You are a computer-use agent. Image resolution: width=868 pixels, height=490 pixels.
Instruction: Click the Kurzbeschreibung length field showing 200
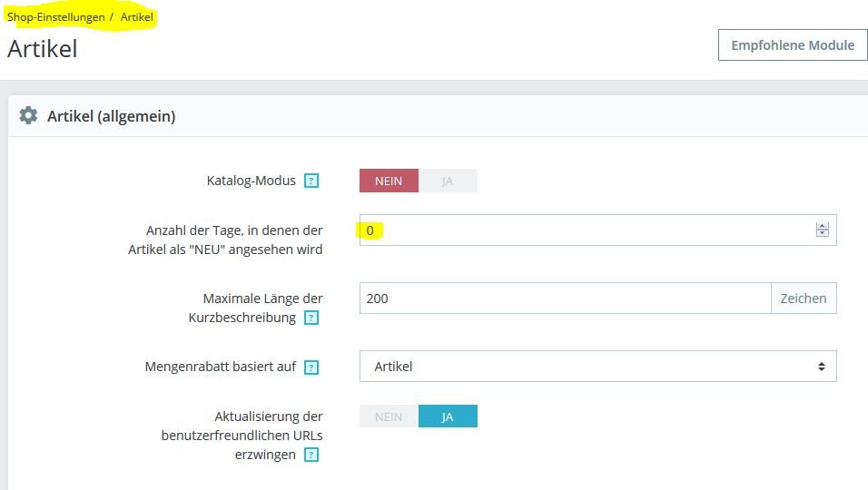pyautogui.click(x=564, y=299)
